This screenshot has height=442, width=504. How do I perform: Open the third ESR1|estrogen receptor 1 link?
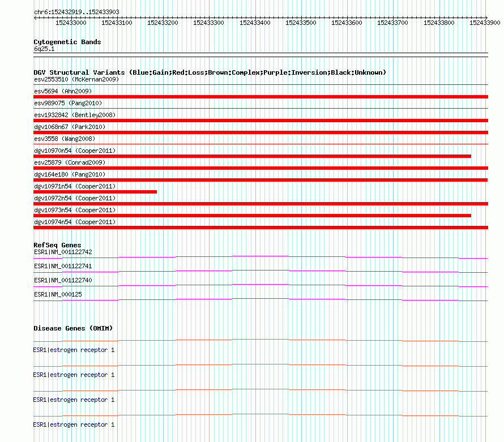tap(74, 400)
